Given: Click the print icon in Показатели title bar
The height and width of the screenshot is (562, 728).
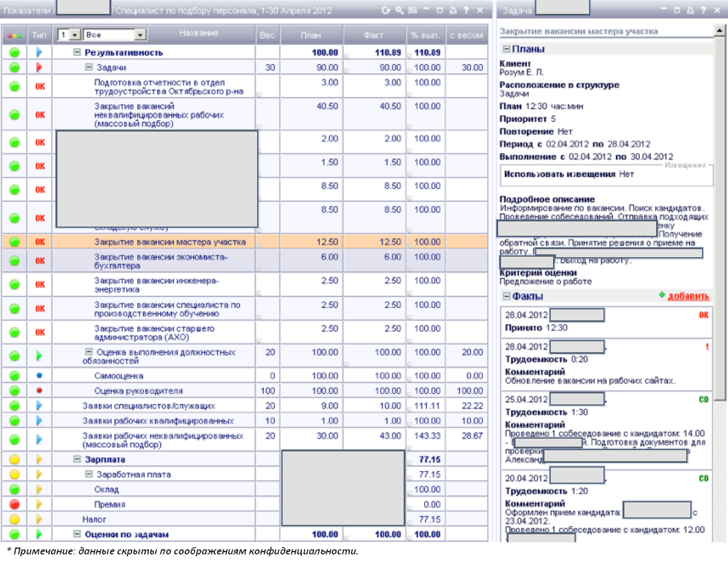Looking at the screenshot, I should coord(453,10).
